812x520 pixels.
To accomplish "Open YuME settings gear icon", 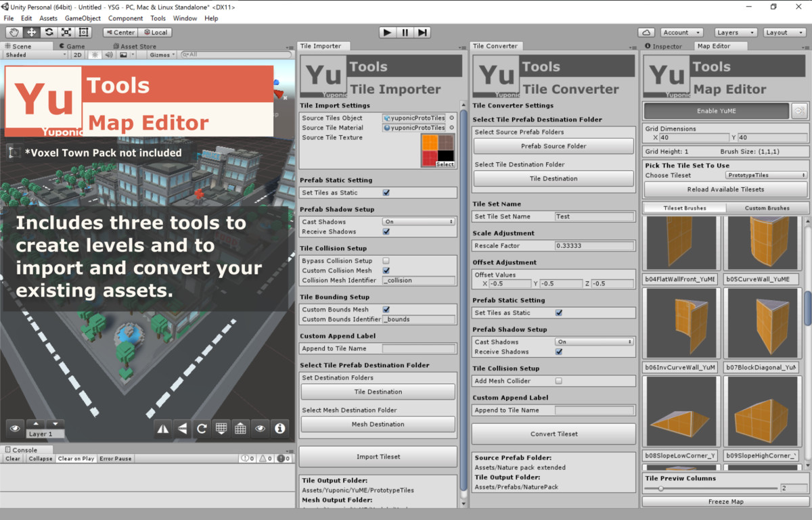I will point(799,111).
